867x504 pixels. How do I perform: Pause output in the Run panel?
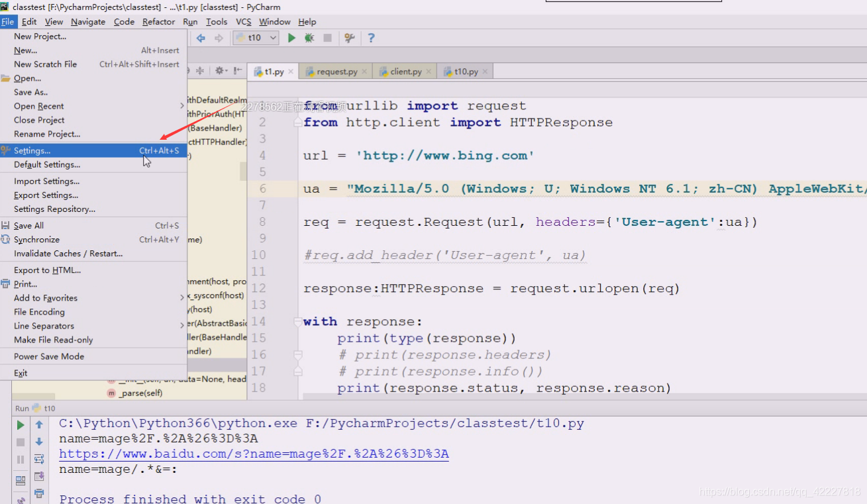coord(21,460)
